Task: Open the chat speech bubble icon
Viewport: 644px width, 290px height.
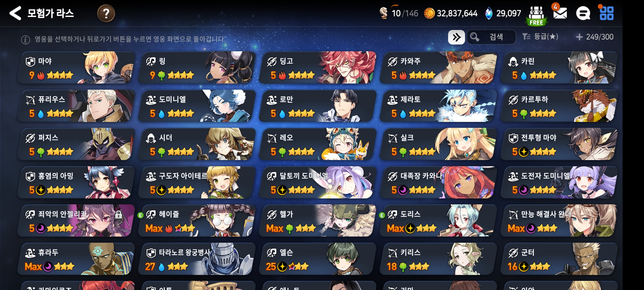Action: pyautogui.click(x=583, y=13)
